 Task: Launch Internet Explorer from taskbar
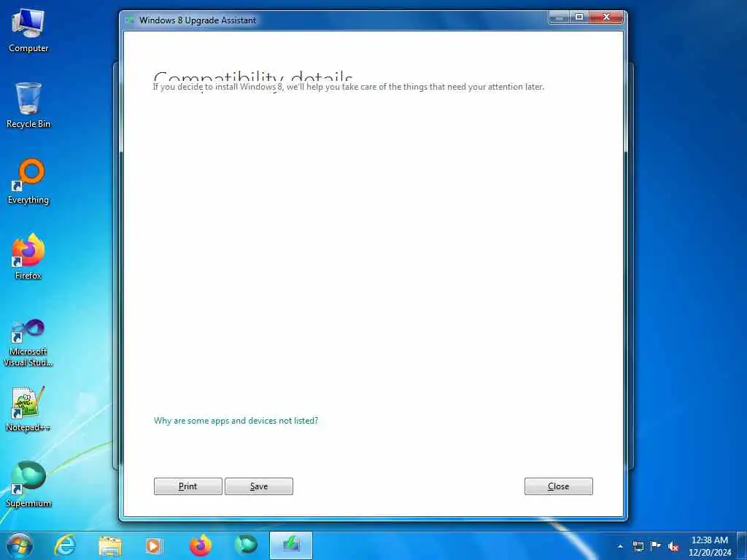(65, 545)
